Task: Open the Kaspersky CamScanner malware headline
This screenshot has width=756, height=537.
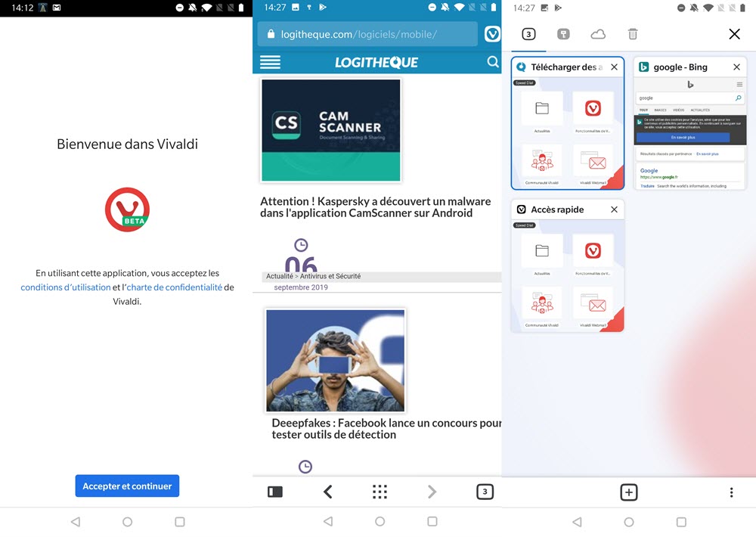Action: tap(376, 207)
